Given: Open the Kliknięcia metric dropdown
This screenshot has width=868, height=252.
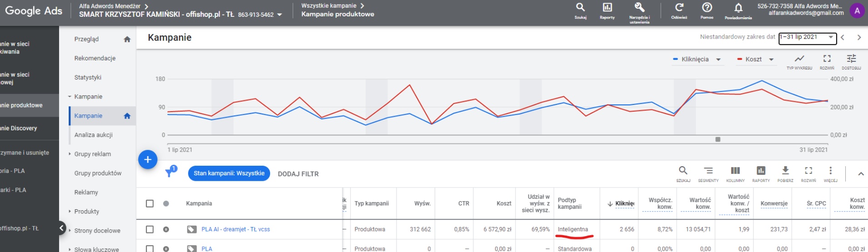Looking at the screenshot, I should 697,59.
